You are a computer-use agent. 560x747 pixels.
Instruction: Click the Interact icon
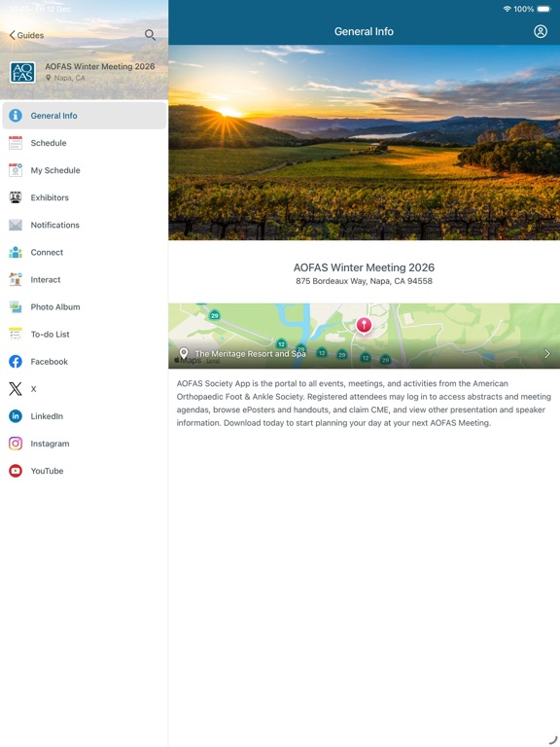click(16, 279)
